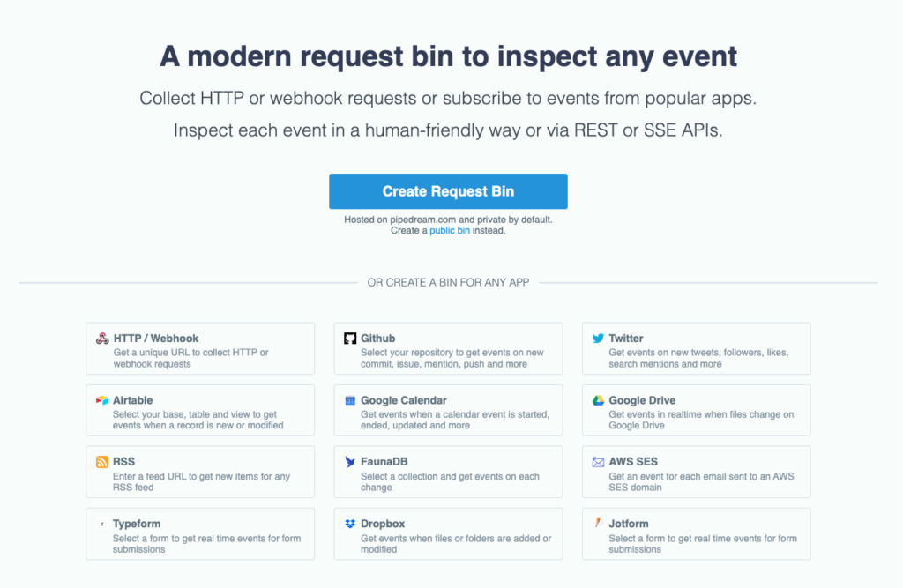Click the 'A modern request bin' heading

(448, 56)
